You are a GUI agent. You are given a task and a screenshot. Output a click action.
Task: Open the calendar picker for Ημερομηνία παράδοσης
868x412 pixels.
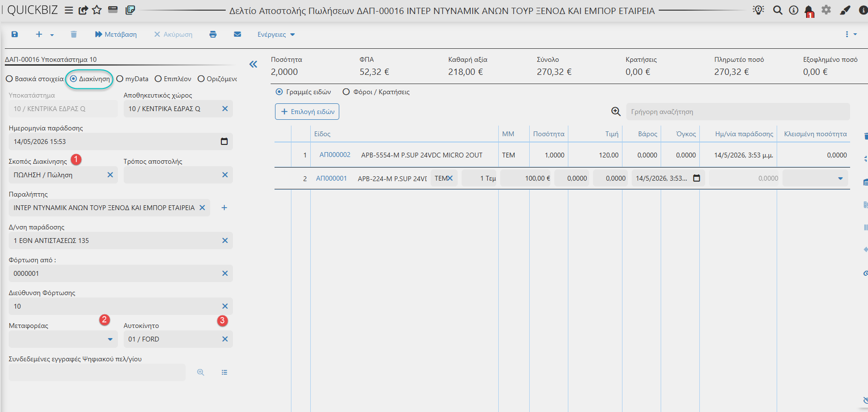[x=224, y=142]
